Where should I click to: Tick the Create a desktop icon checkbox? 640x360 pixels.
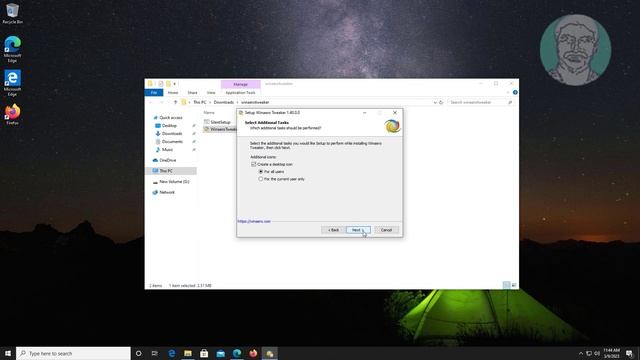[x=253, y=164]
